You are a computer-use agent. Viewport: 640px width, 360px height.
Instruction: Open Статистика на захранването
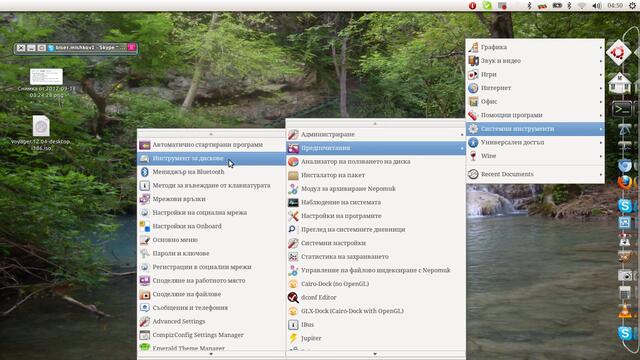coord(376,257)
